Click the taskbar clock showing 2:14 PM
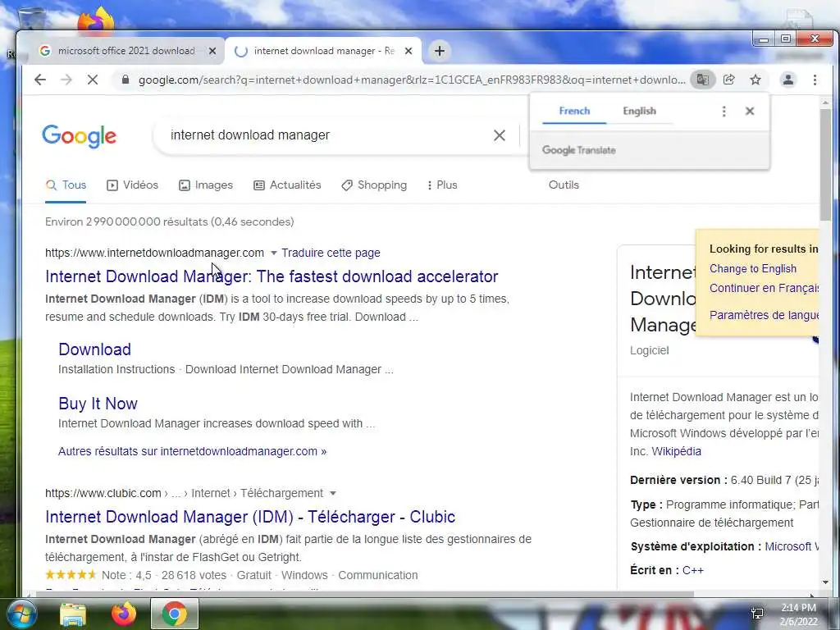This screenshot has height=630, width=840. click(x=798, y=614)
